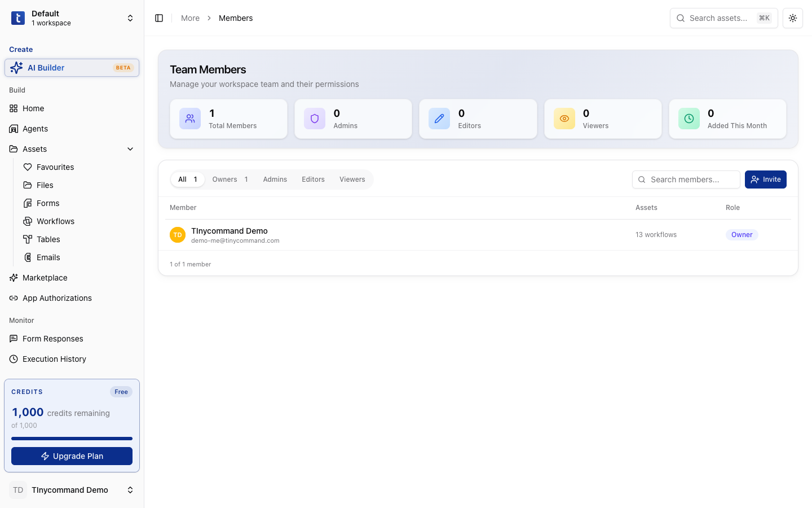
Task: Toggle the sidebar panel icon
Action: pos(159,18)
